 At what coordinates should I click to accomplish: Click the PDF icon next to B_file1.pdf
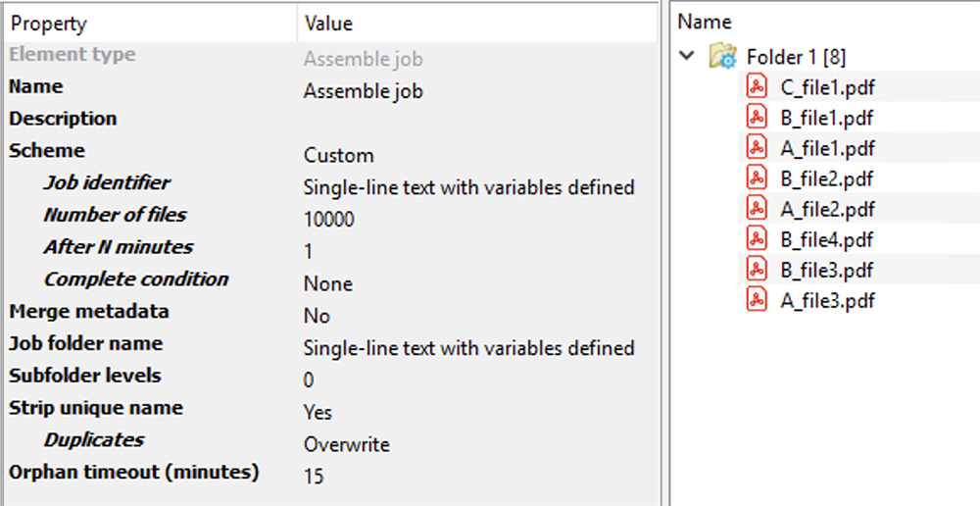(x=756, y=118)
